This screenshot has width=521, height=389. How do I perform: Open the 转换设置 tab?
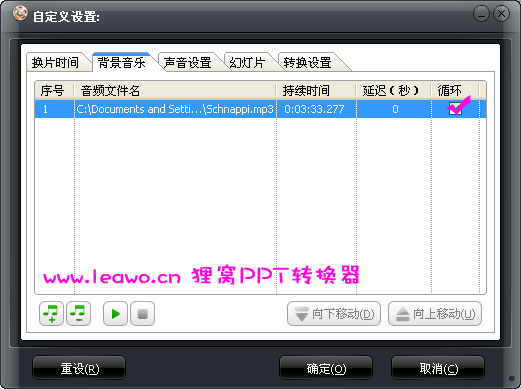(x=307, y=62)
